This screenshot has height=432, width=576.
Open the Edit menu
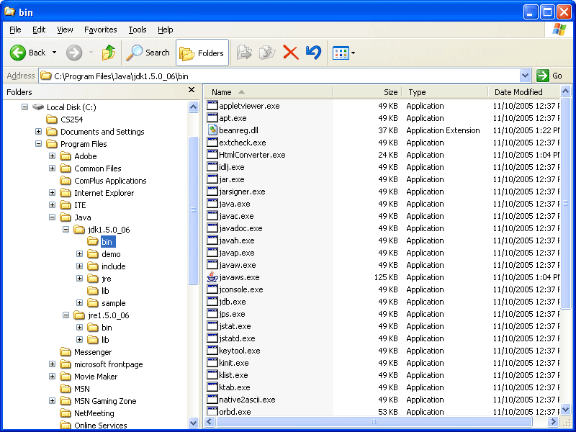pyautogui.click(x=39, y=30)
